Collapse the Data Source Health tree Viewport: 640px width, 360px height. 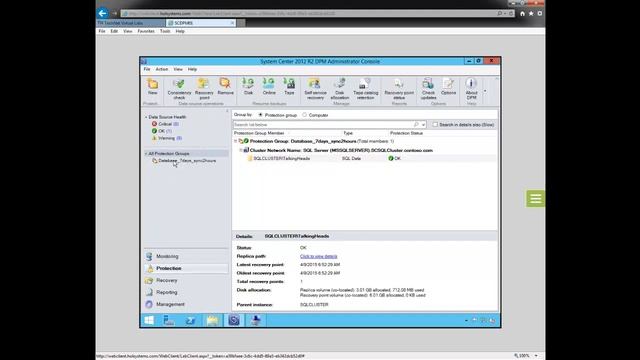pos(146,117)
